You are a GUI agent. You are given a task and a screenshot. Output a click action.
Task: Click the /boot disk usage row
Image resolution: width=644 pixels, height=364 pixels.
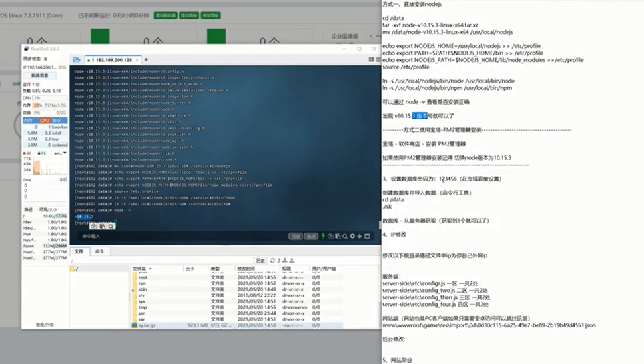(x=45, y=246)
